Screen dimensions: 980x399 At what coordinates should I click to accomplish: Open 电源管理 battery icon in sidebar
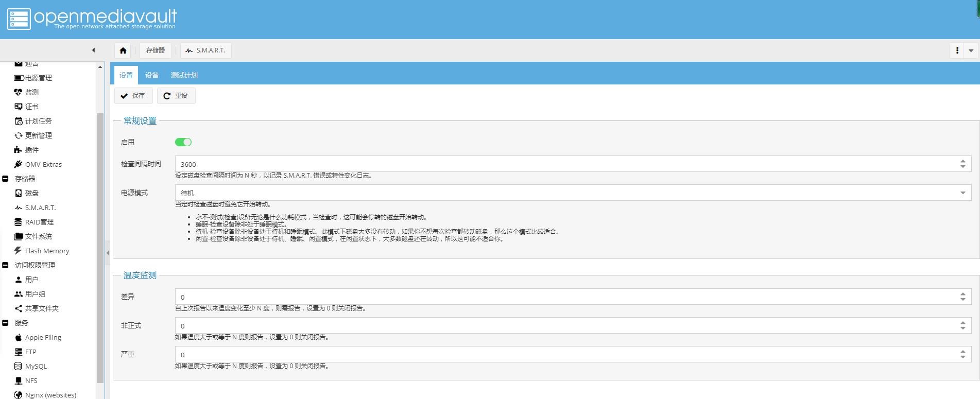[x=19, y=78]
